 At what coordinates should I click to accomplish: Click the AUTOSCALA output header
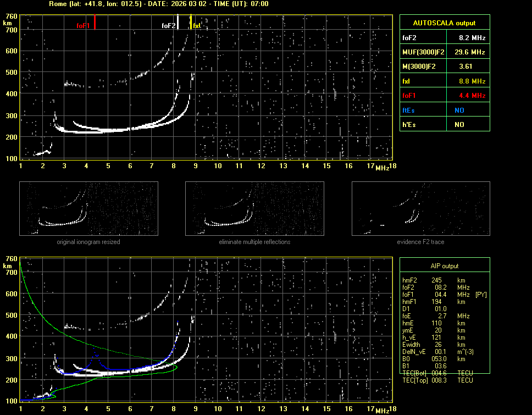point(444,23)
